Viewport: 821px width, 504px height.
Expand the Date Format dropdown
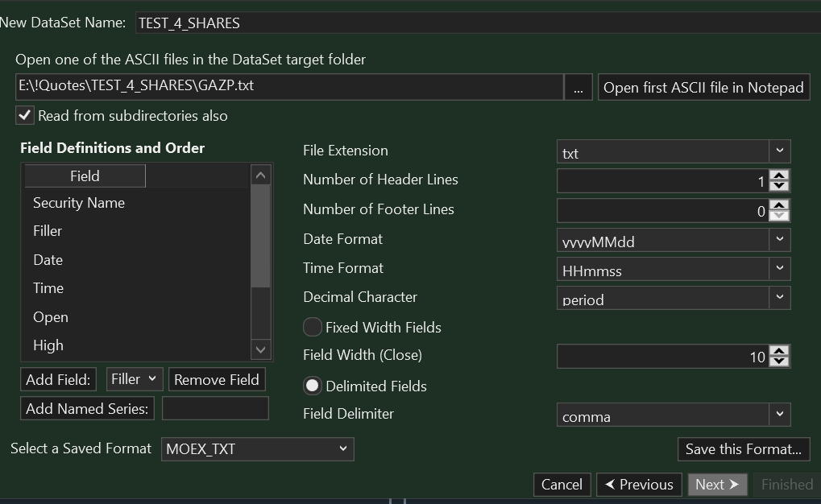tap(779, 240)
